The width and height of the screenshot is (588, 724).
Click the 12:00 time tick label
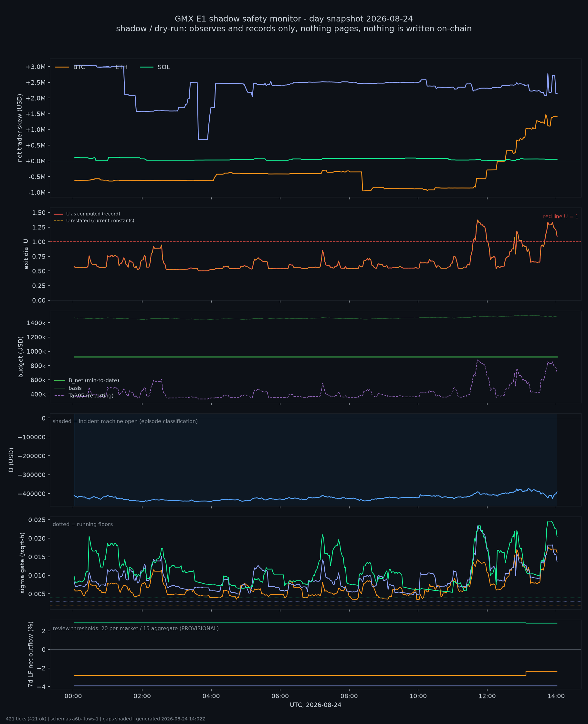click(x=487, y=696)
